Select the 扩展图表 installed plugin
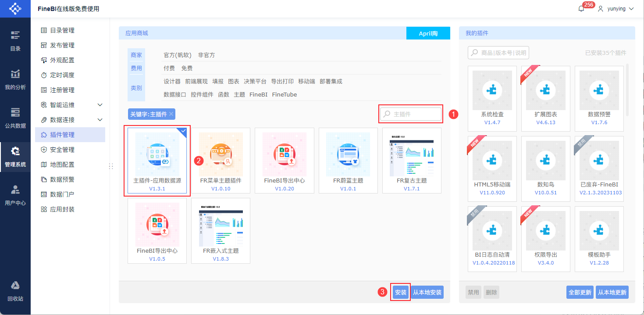 click(x=546, y=99)
